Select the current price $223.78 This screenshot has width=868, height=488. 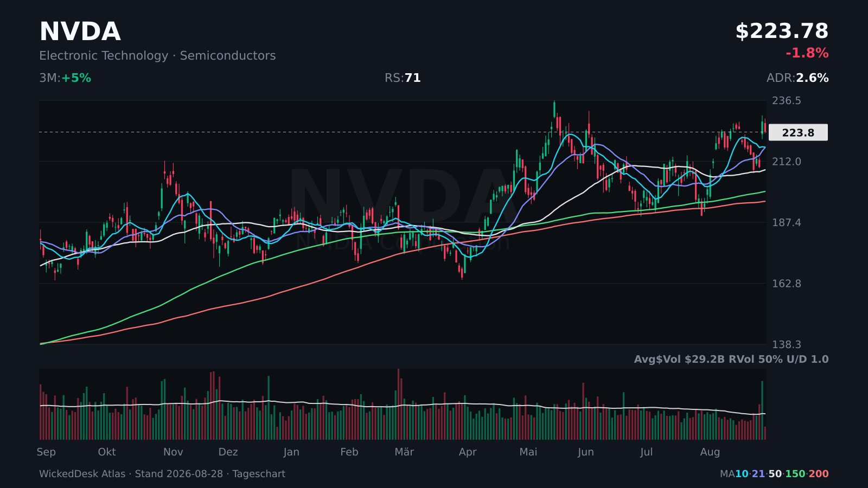(782, 31)
